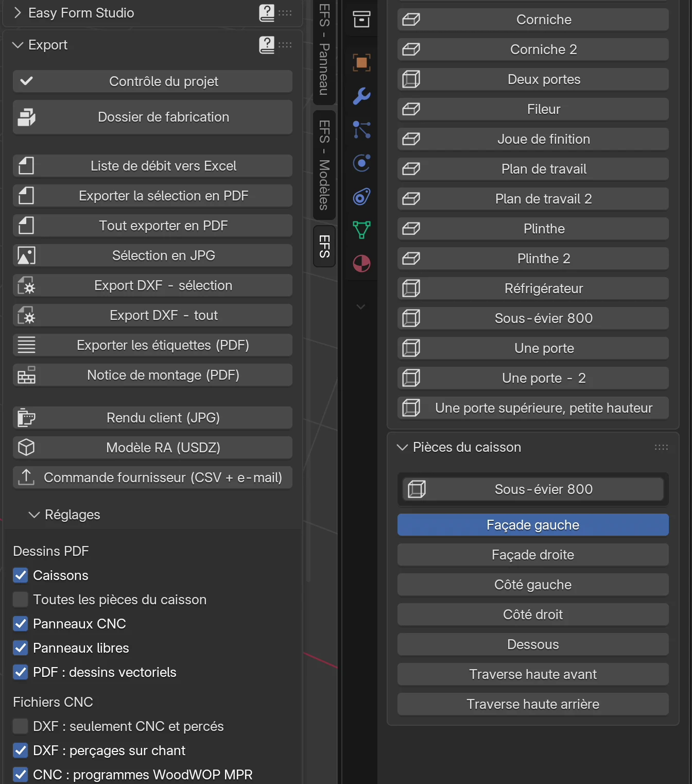
Task: Open the Material properties sphere icon
Action: point(361,264)
